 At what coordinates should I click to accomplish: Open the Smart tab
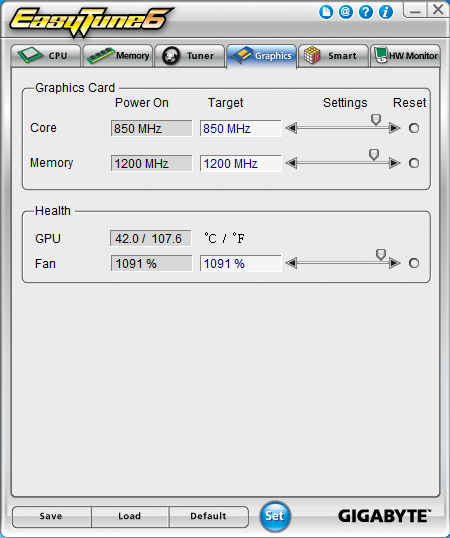point(333,56)
